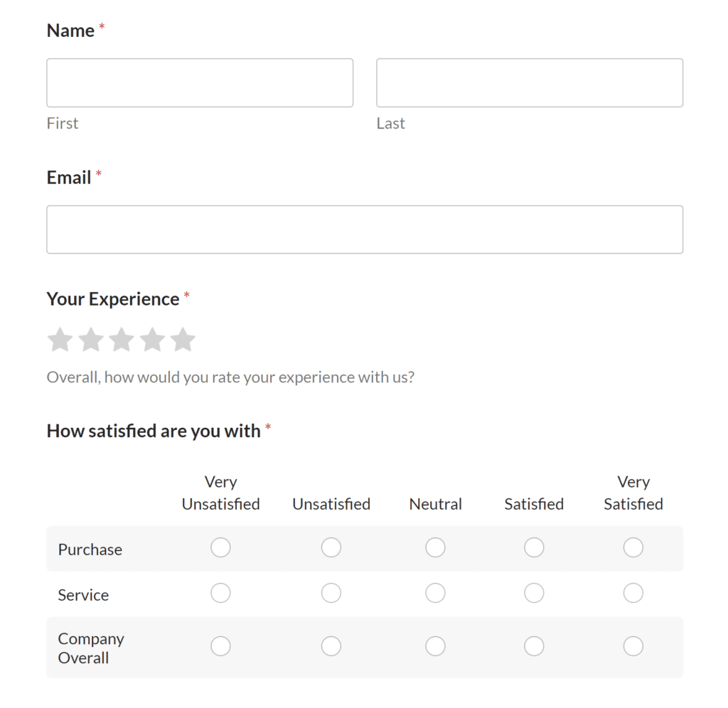Mark Service as Very Satisfied
The width and height of the screenshot is (728, 708).
click(633, 592)
